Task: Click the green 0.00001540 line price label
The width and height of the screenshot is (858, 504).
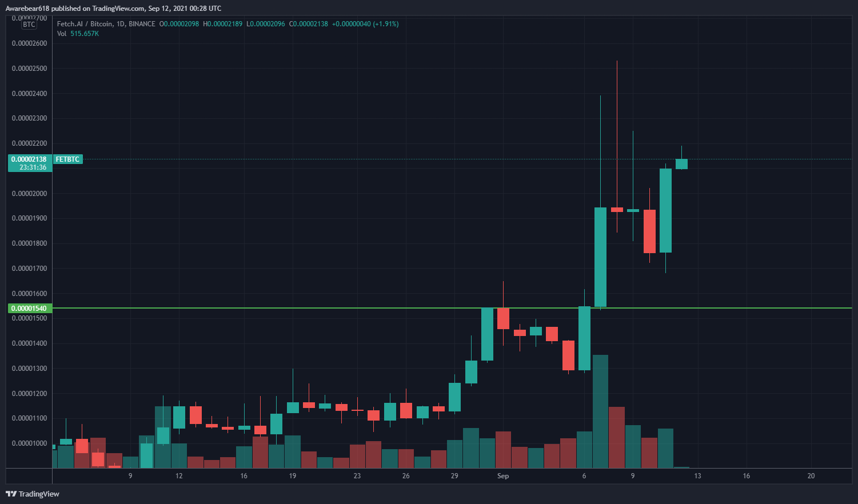Action: pyautogui.click(x=29, y=309)
